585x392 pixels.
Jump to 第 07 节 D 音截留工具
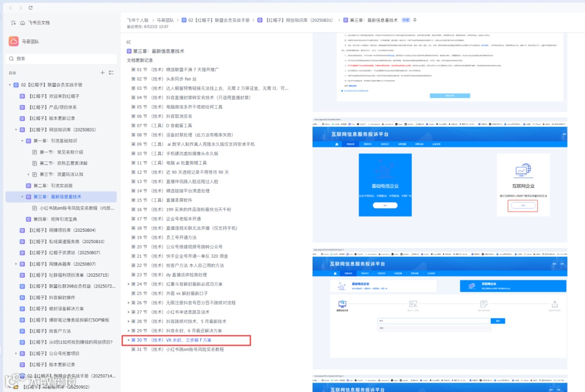(x=161, y=126)
